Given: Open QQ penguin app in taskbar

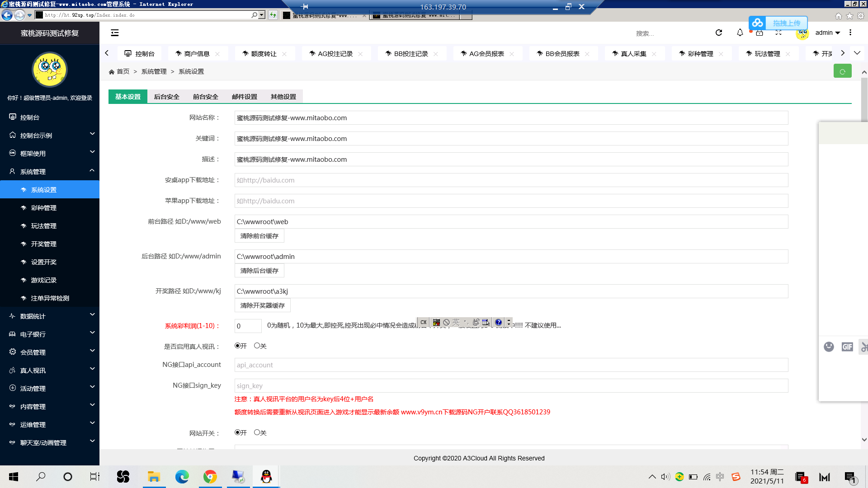Looking at the screenshot, I should click(x=266, y=477).
